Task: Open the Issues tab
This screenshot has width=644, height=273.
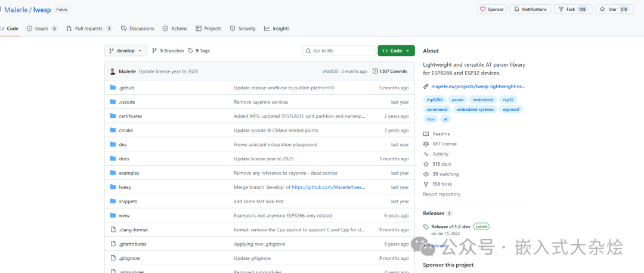Action: [42, 29]
